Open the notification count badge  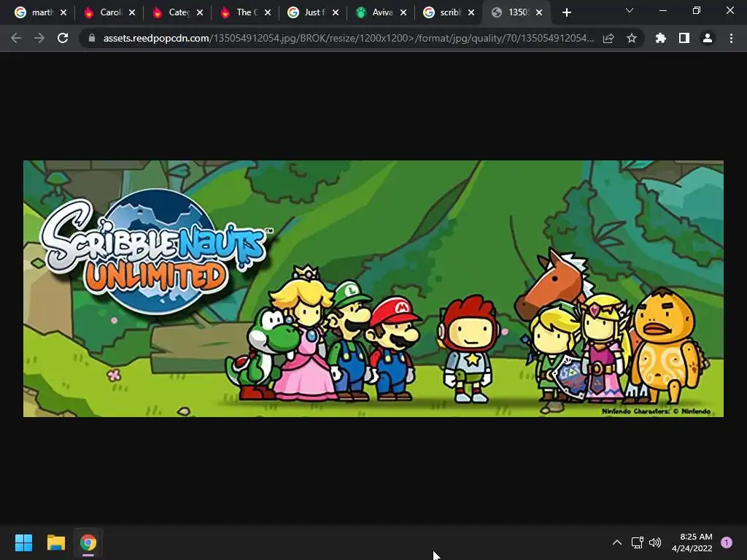[727, 542]
